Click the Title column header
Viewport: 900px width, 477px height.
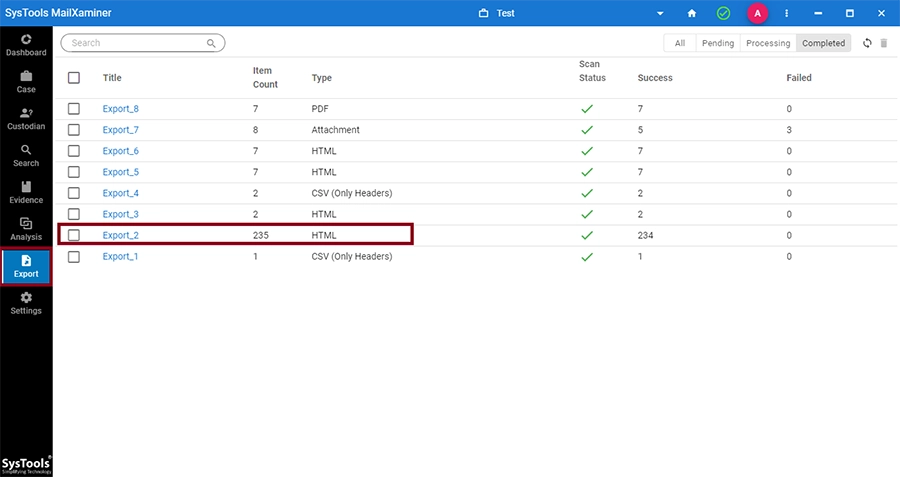tap(112, 77)
